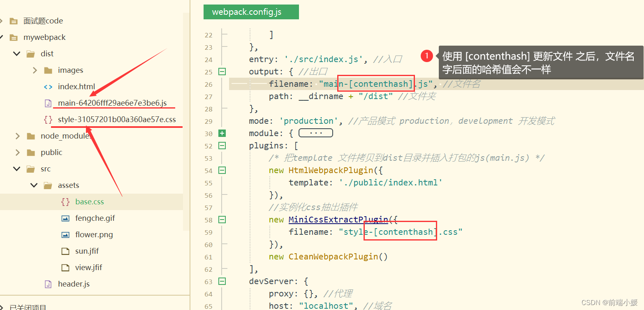Image resolution: width=644 pixels, height=310 pixels.
Task: Click the MiniCssExtractPlugin identifier on line 58
Action: tap(338, 220)
